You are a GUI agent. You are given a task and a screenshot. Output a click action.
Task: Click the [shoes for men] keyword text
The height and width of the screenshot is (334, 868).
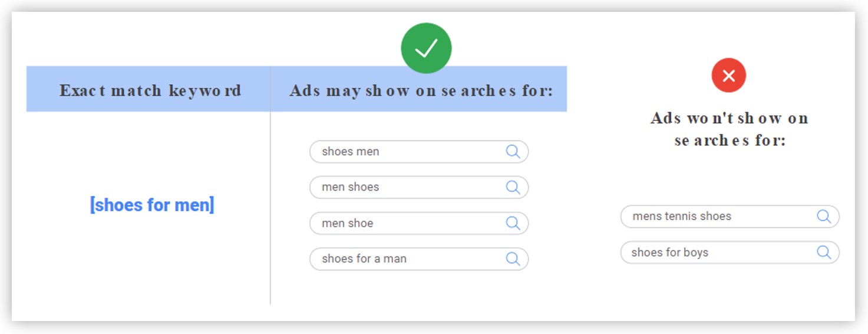152,205
